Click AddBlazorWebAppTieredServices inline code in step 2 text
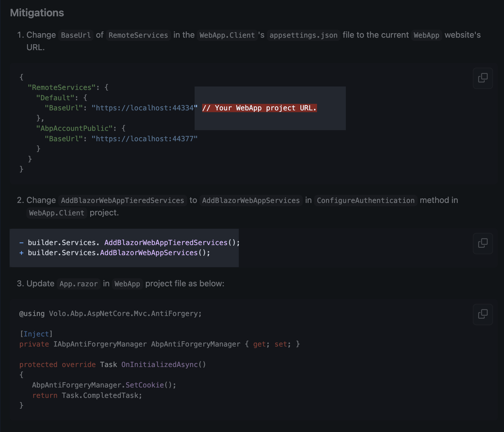 coord(122,201)
